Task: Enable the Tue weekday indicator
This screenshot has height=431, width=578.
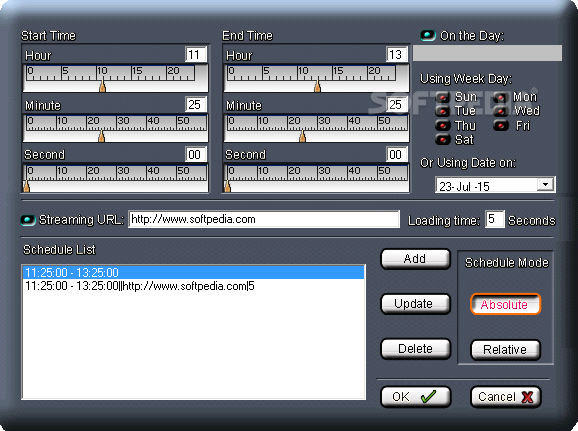Action: (443, 111)
